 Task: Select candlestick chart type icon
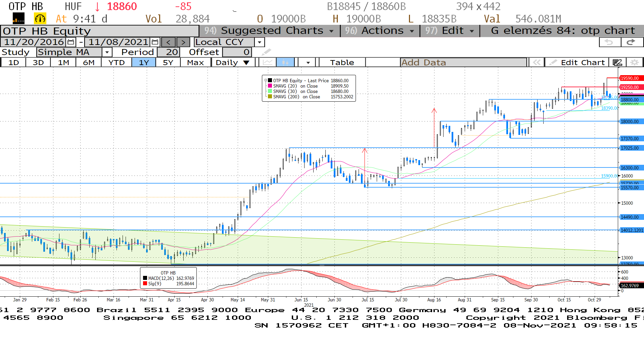tap(285, 62)
